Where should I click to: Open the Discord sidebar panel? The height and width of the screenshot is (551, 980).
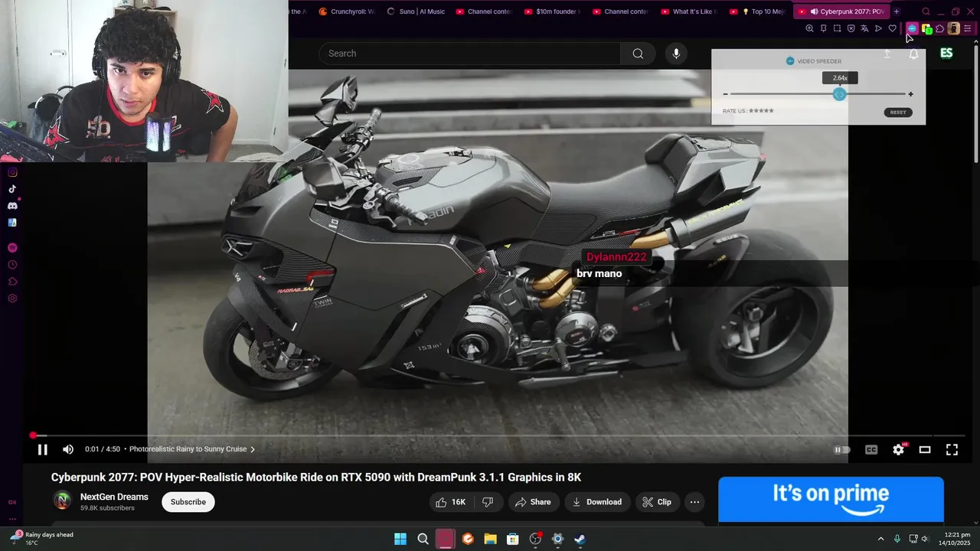point(12,206)
